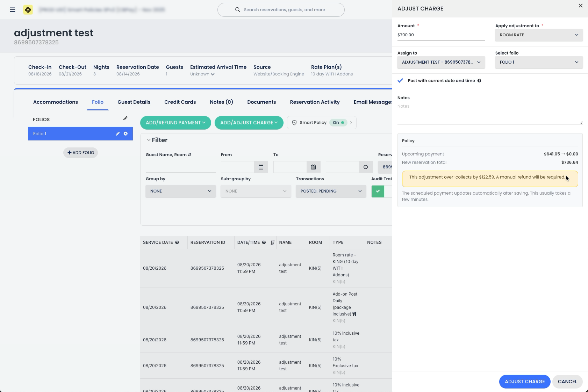Switch to the Documents tab
Image resolution: width=588 pixels, height=392 pixels.
tap(261, 102)
